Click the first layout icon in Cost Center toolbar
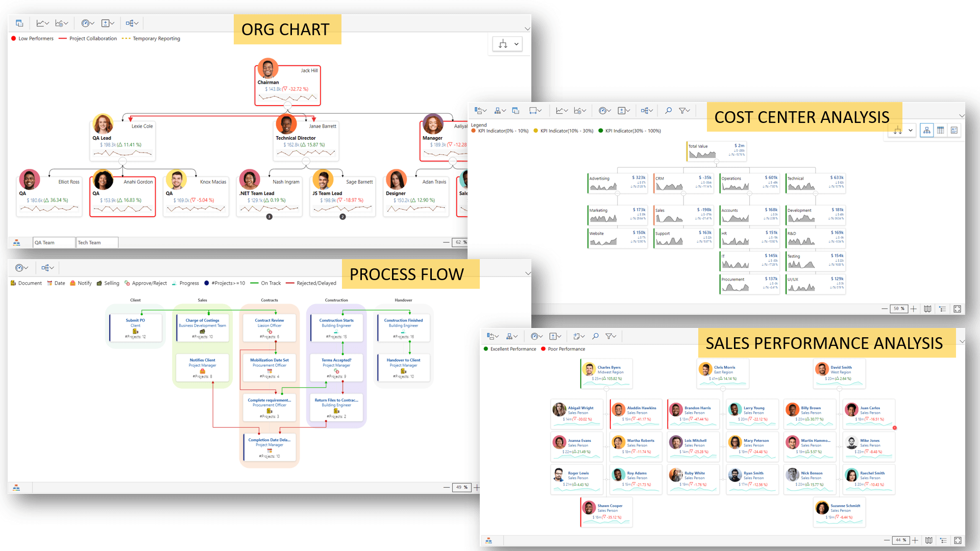 [480, 110]
